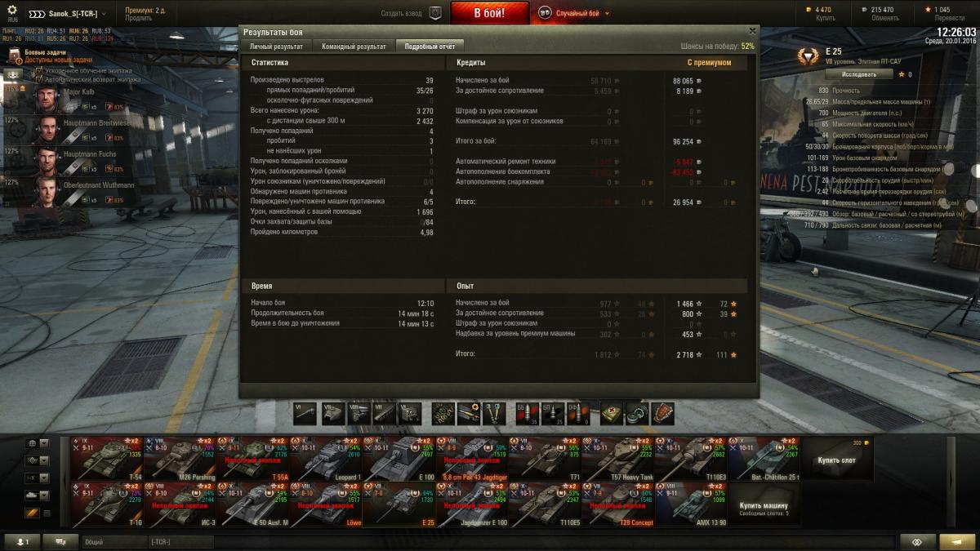Select the T57 Heavy Tank
980x551 pixels.
point(617,459)
